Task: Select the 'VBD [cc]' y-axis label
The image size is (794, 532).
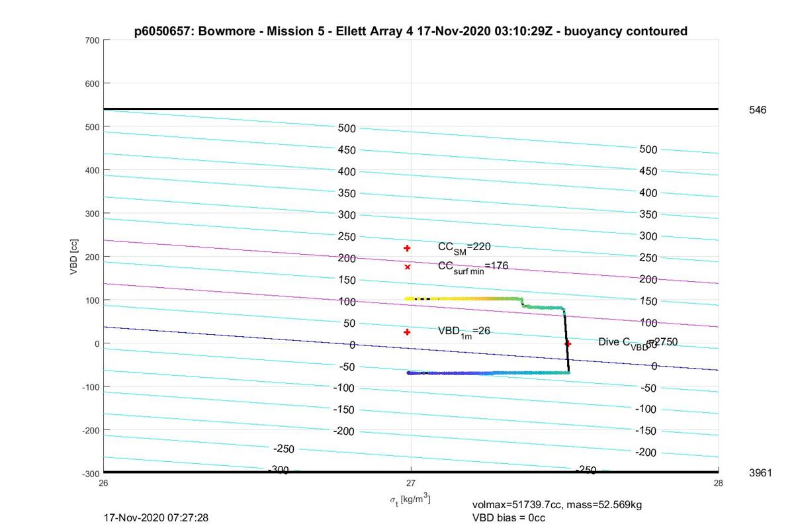Action: [75, 255]
